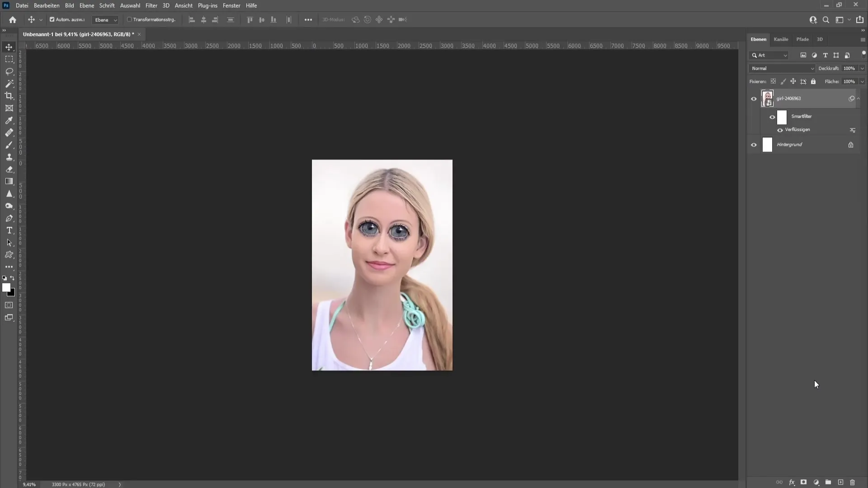Viewport: 868px width, 488px height.
Task: Select the Lasso tool
Action: pyautogui.click(x=9, y=71)
